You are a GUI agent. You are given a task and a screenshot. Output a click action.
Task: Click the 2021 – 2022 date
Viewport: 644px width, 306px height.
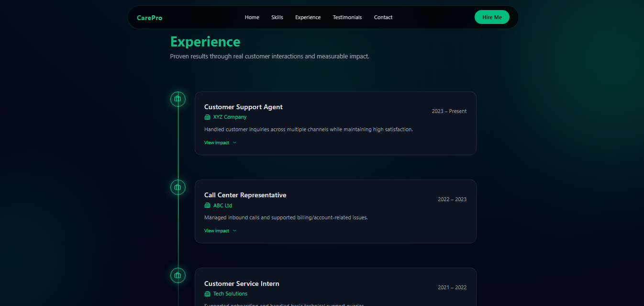(x=452, y=288)
